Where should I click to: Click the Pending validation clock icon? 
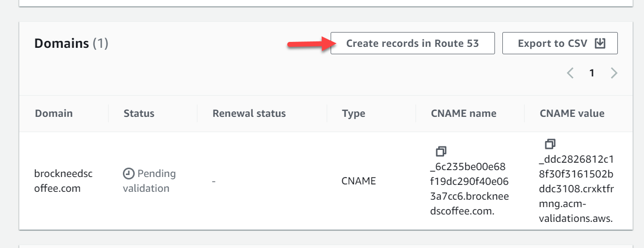point(128,174)
